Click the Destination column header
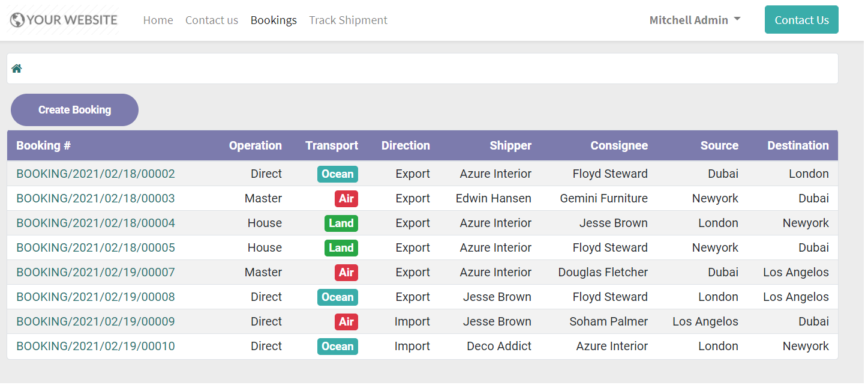The width and height of the screenshot is (868, 388). click(x=798, y=145)
